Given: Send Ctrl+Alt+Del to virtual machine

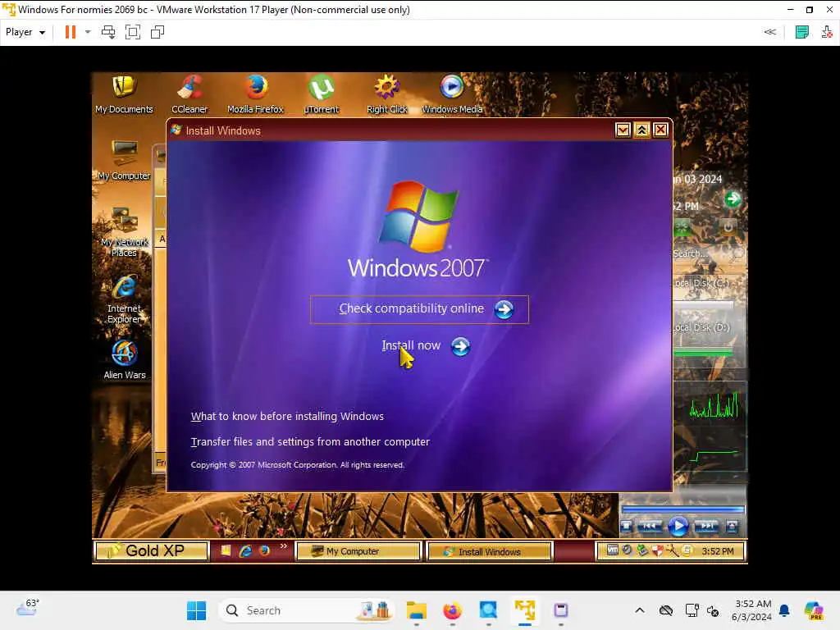Looking at the screenshot, I should pyautogui.click(x=108, y=32).
